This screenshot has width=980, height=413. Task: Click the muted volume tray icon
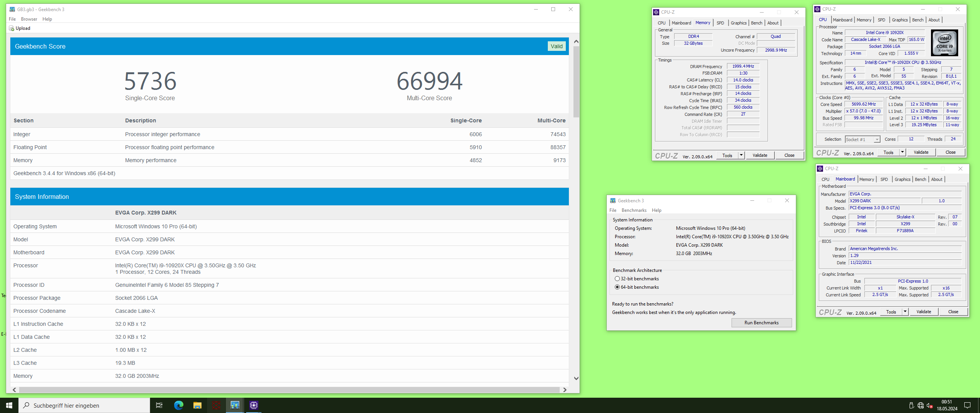(x=930, y=405)
